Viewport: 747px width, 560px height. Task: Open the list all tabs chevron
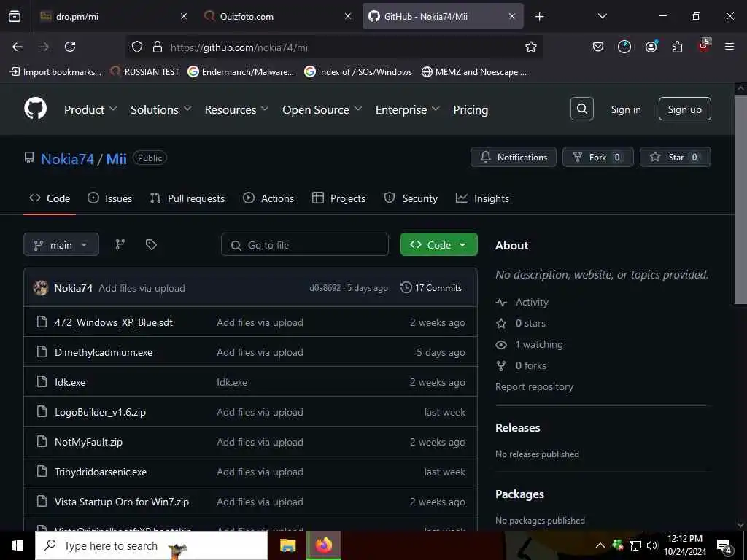pyautogui.click(x=602, y=16)
